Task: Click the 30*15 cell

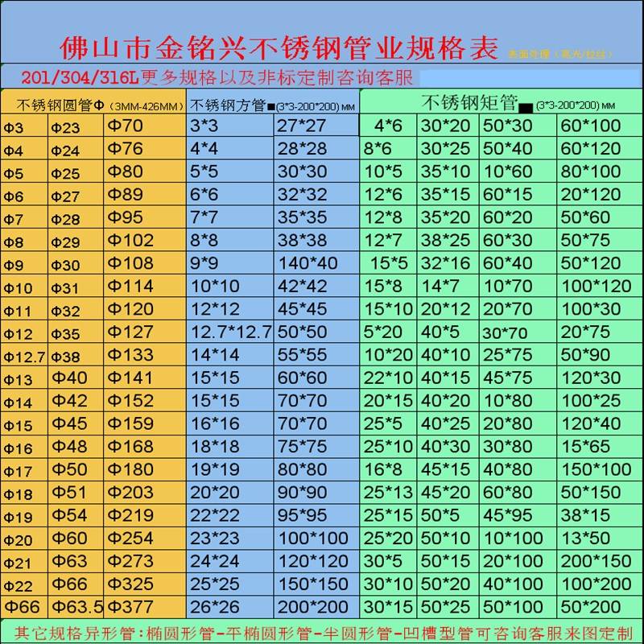Action: click(388, 607)
